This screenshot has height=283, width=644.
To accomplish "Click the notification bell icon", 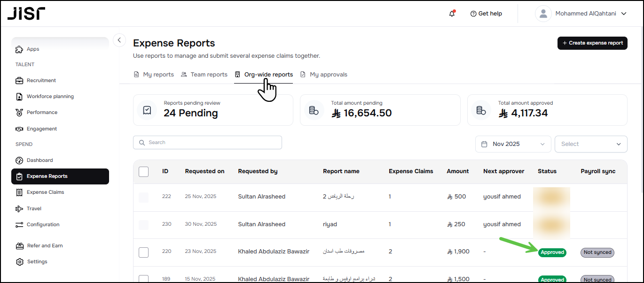I will pos(452,14).
